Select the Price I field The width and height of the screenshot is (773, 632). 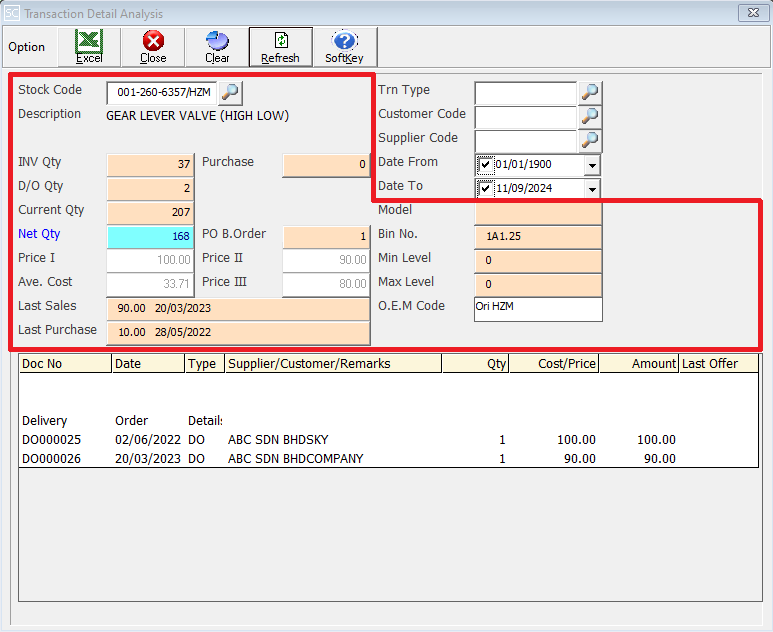tap(150, 260)
